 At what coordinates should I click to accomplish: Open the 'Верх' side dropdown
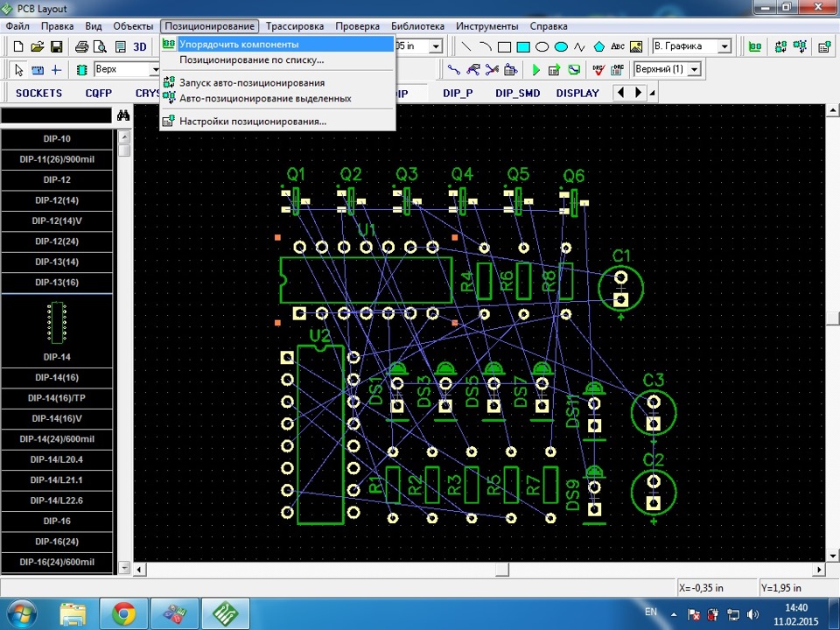[154, 69]
